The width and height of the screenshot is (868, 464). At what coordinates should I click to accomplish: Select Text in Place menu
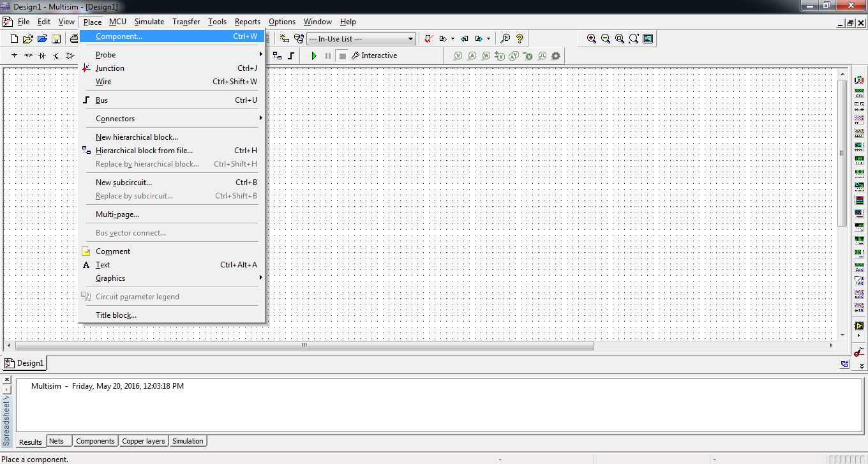(172, 265)
